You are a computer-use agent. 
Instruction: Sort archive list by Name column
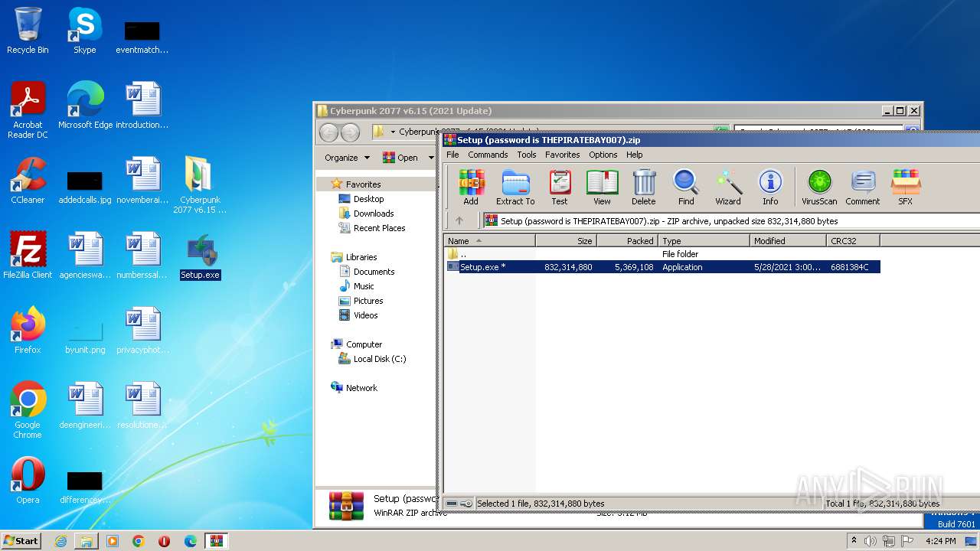489,240
